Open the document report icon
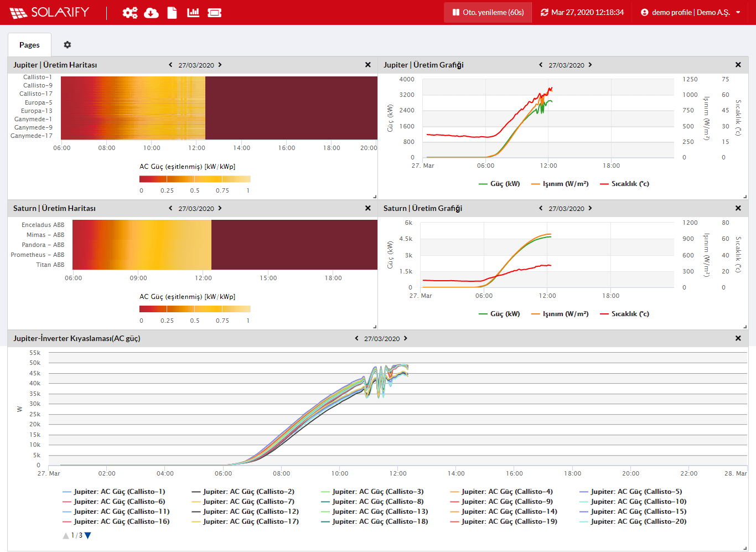This screenshot has height=552, width=756. (x=172, y=12)
